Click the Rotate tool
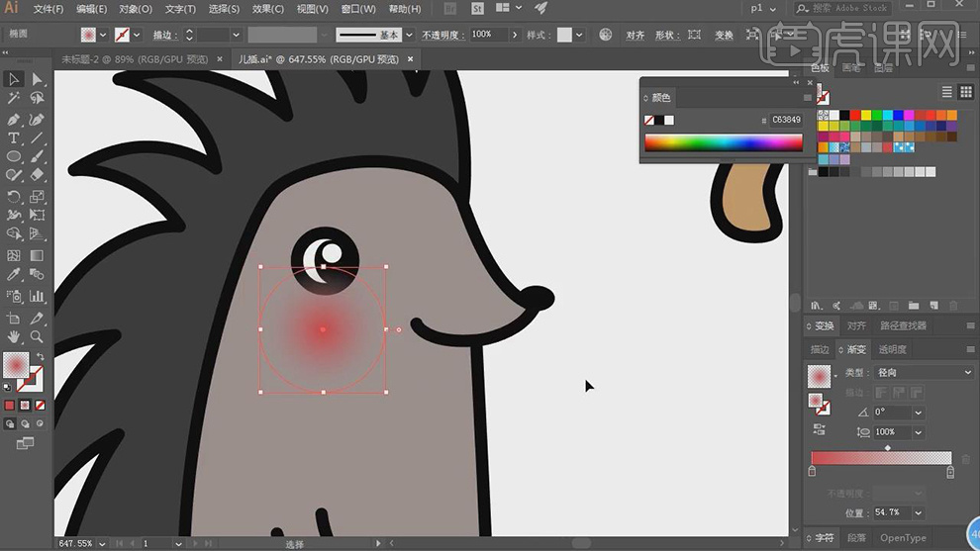Screen dimensions: 980x551 tap(14, 197)
